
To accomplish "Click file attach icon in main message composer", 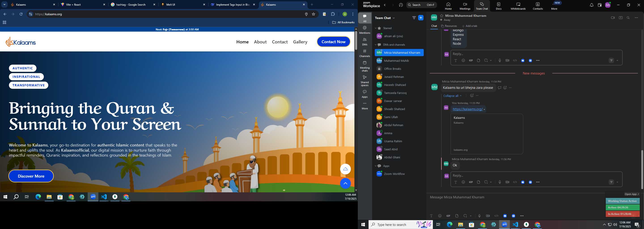I will point(457,216).
